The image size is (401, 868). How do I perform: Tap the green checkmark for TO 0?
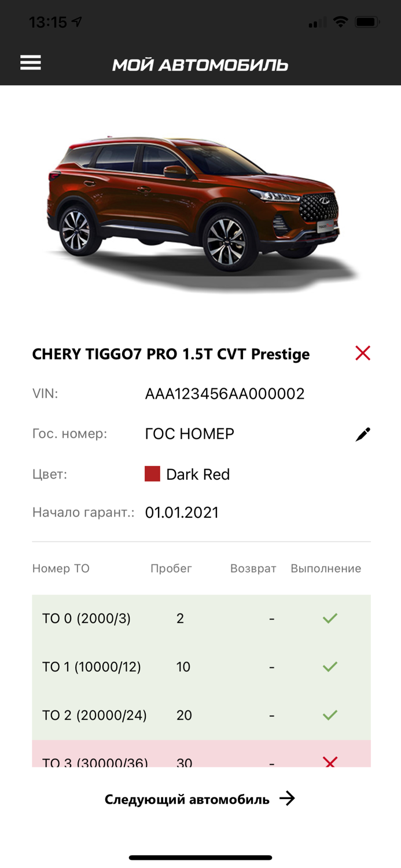[x=329, y=618]
